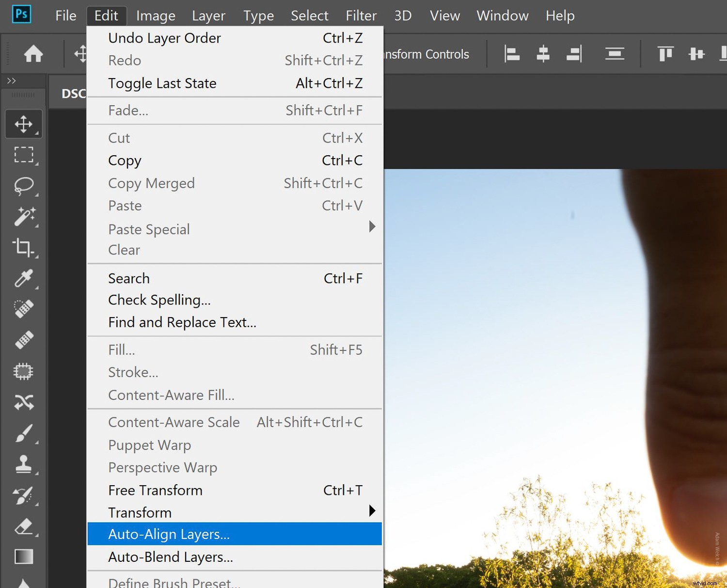The image size is (727, 588).
Task: Select the Brush tool
Action: tap(24, 434)
